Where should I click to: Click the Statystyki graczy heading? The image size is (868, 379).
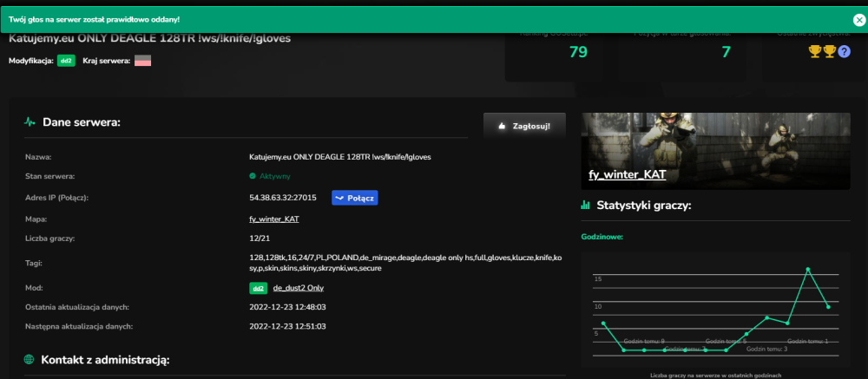[x=644, y=206]
